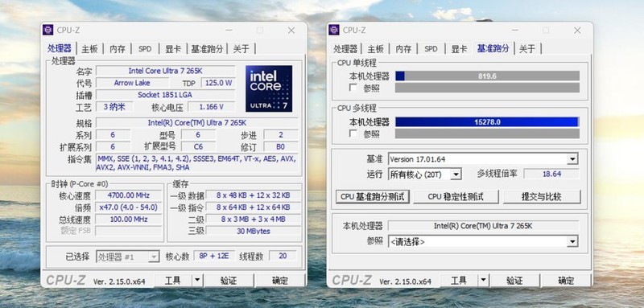Image resolution: width=644 pixels, height=308 pixels.
Task: Switch to 处理器 tab in right window
Action: pos(345,49)
